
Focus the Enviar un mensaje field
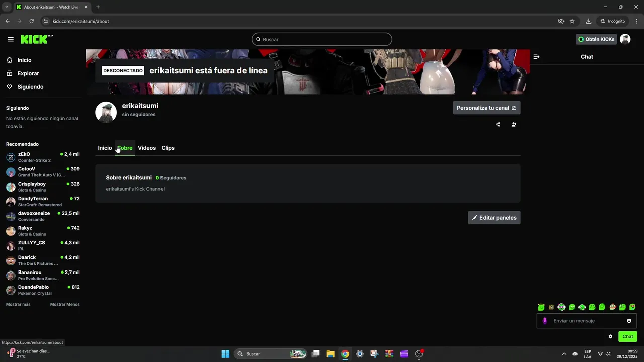point(587,321)
